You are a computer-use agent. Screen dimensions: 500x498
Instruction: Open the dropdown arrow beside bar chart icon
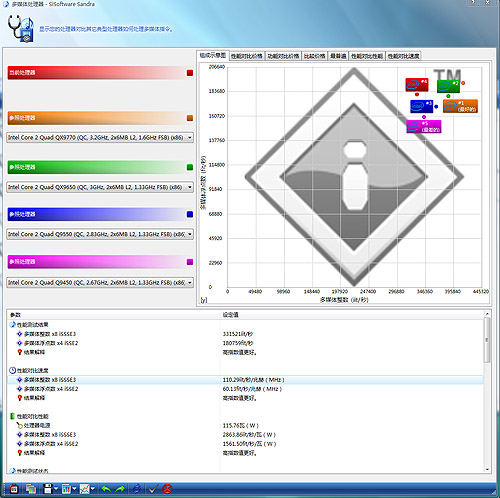74,489
